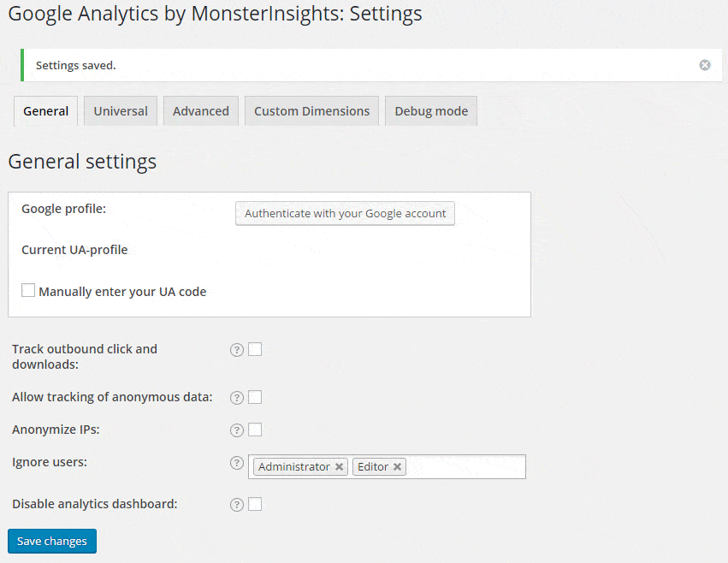The width and height of the screenshot is (728, 563).
Task: Click Track outbound click and downloads label
Action: [85, 357]
